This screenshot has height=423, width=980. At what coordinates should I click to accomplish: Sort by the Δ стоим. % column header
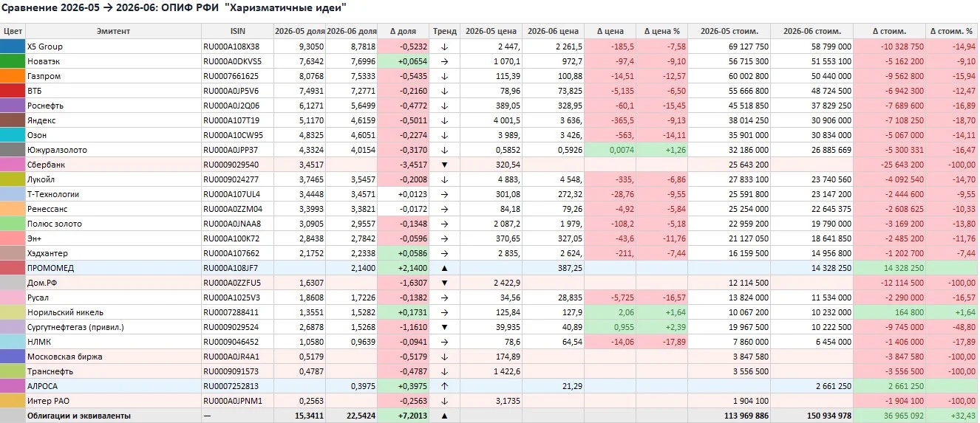(x=951, y=31)
